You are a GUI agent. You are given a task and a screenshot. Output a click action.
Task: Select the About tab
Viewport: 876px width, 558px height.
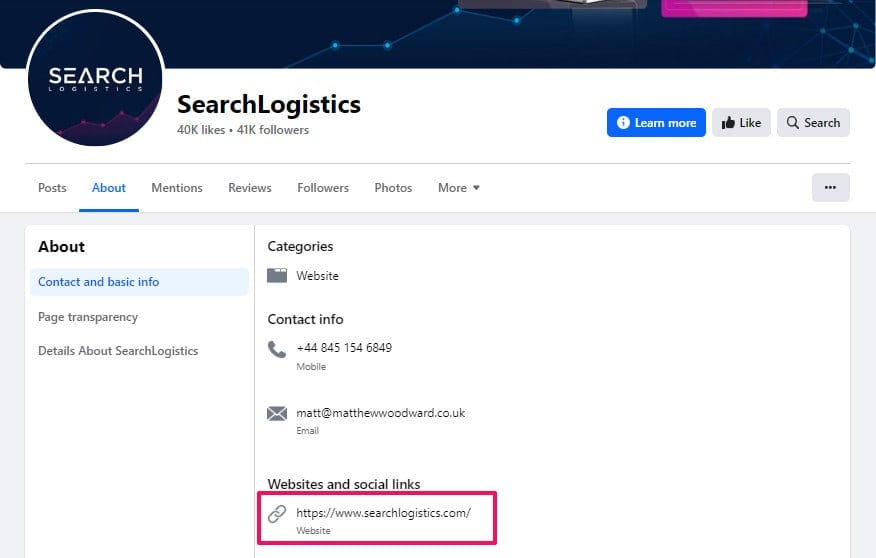coord(109,188)
